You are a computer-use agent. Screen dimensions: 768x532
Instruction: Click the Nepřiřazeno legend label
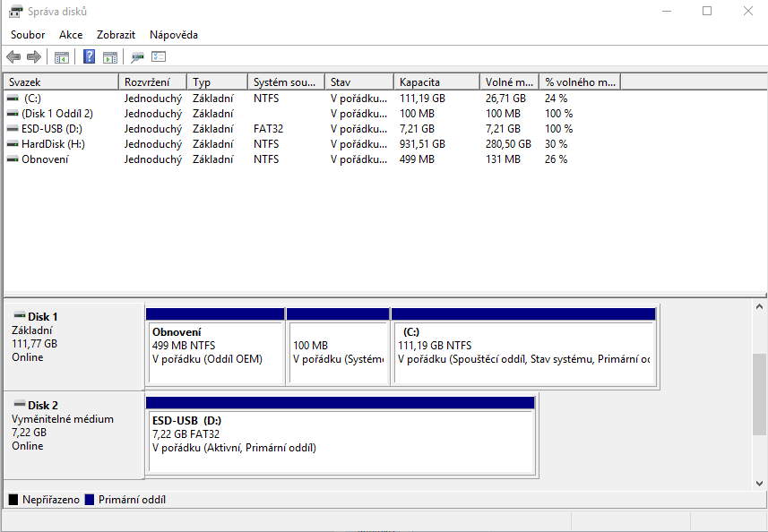(51, 500)
